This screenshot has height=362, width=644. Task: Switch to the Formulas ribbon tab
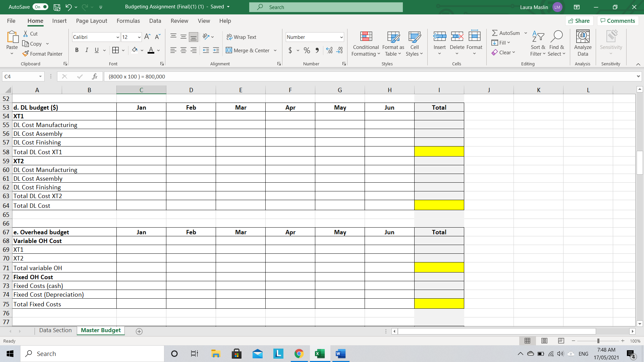tap(128, 21)
